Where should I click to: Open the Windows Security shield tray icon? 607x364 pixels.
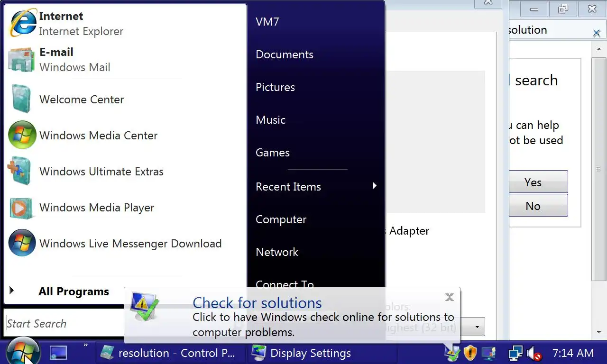click(470, 353)
